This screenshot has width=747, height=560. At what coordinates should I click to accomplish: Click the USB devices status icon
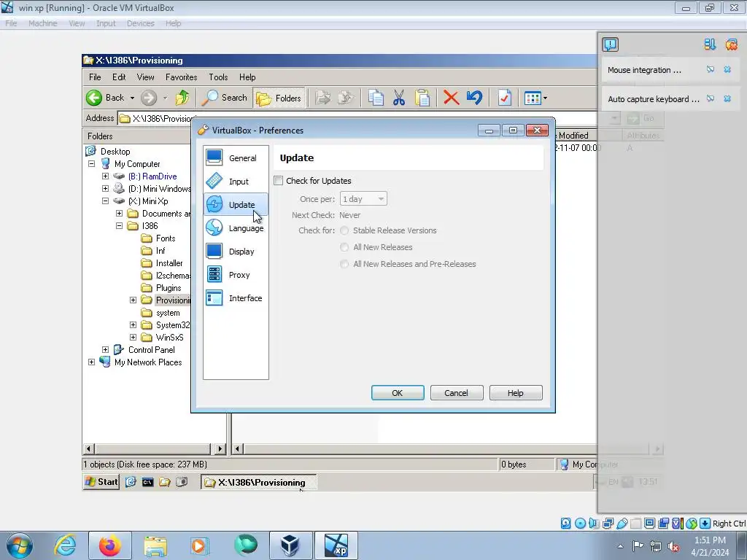[622, 524]
